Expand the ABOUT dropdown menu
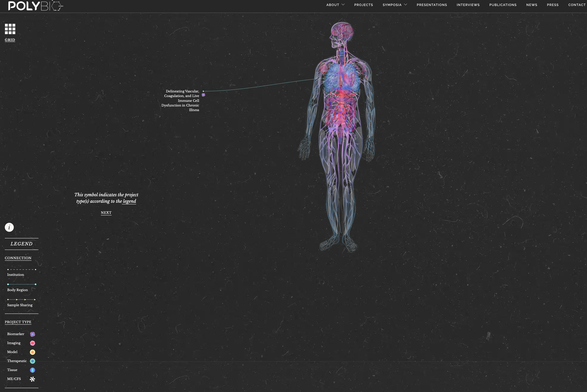The image size is (587, 392). 335,5
